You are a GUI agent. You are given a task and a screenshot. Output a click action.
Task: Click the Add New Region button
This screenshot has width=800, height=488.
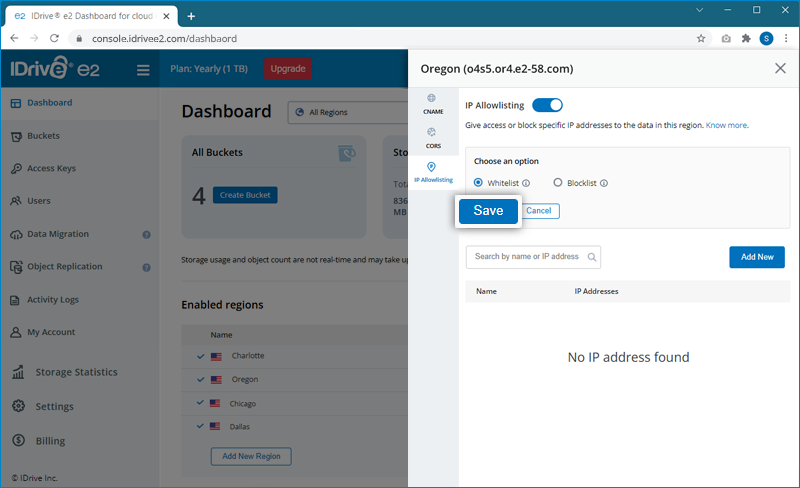tap(251, 456)
